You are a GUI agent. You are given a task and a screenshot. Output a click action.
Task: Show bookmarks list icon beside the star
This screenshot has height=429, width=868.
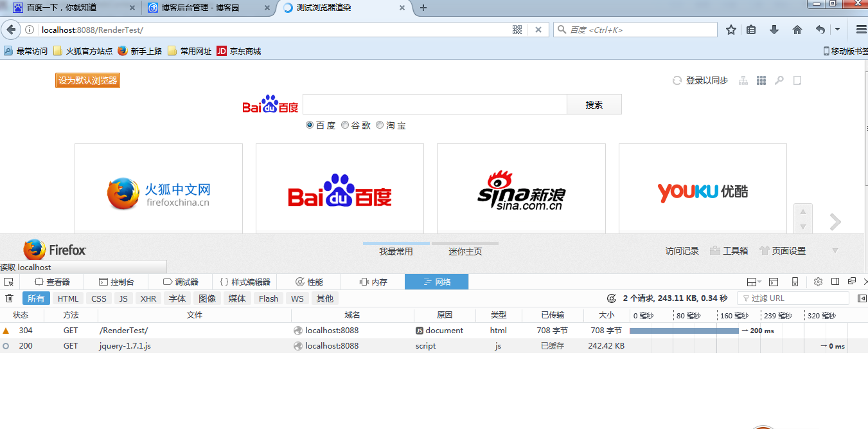tap(751, 30)
